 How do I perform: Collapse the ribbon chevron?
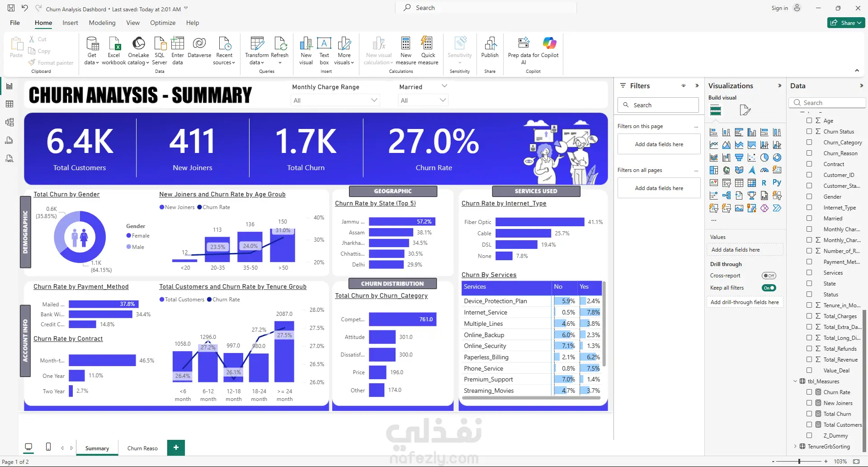tap(857, 71)
